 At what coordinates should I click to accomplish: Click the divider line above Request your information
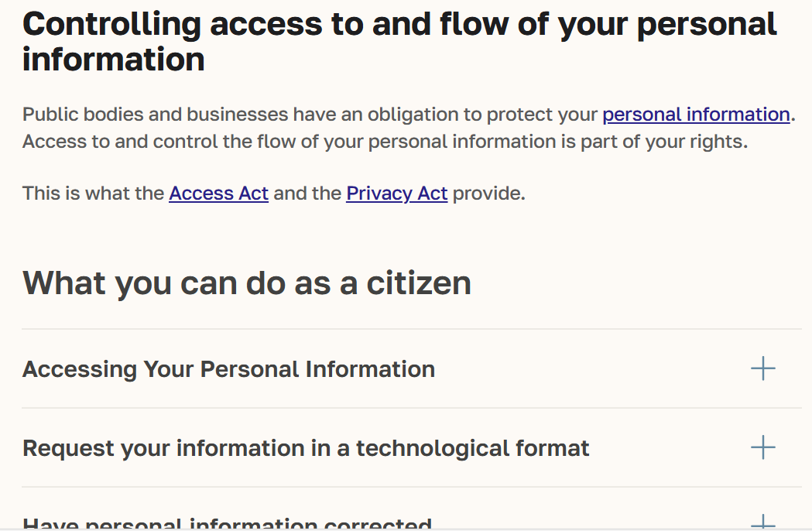coord(411,408)
